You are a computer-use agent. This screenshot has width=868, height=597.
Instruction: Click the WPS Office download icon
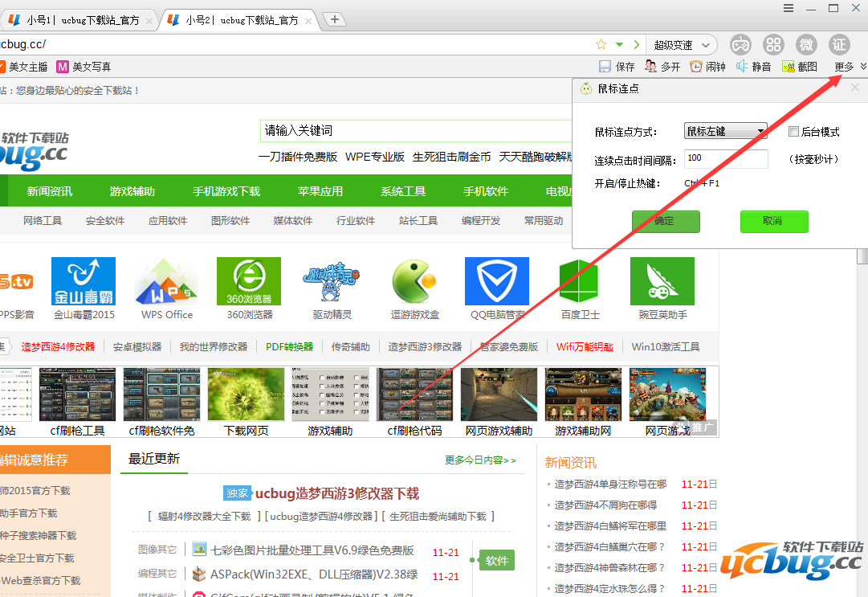point(165,281)
